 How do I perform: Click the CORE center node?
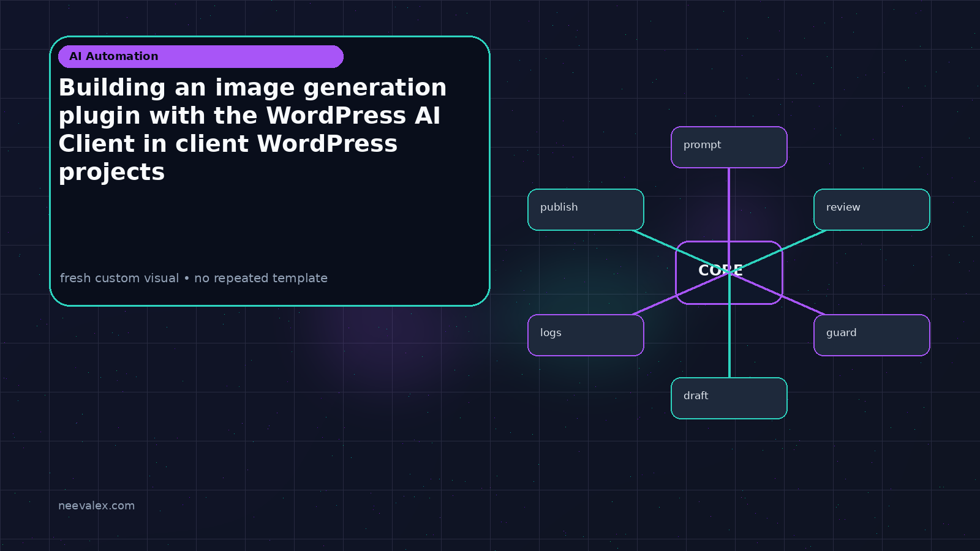point(729,272)
